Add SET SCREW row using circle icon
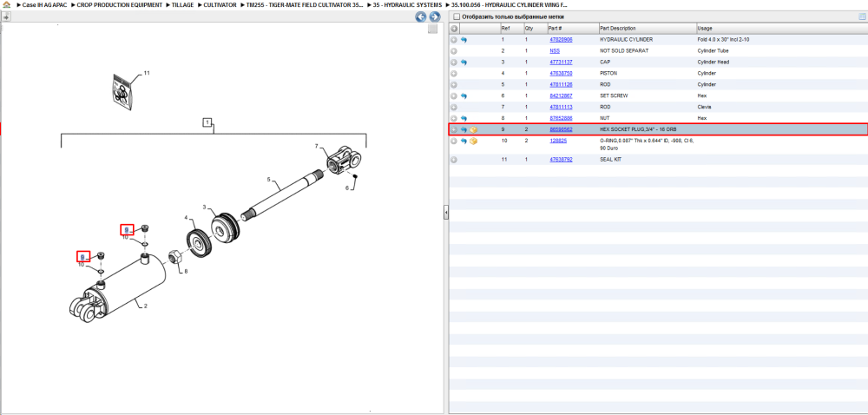Image resolution: width=868 pixels, height=415 pixels. point(454,96)
